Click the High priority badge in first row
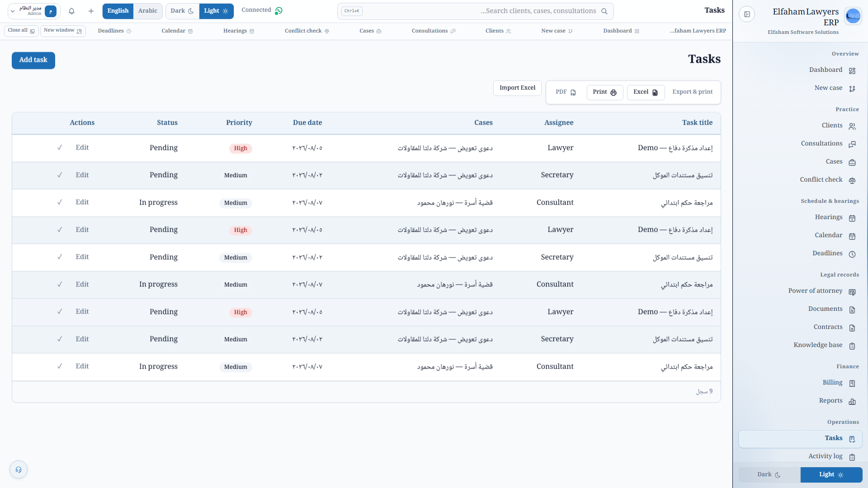The image size is (868, 488). pyautogui.click(x=241, y=148)
